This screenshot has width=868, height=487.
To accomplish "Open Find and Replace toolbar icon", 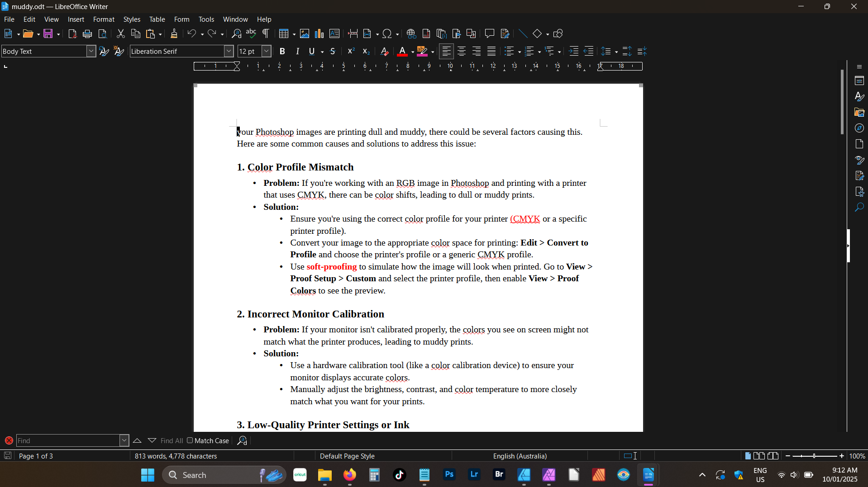I will pos(236,34).
